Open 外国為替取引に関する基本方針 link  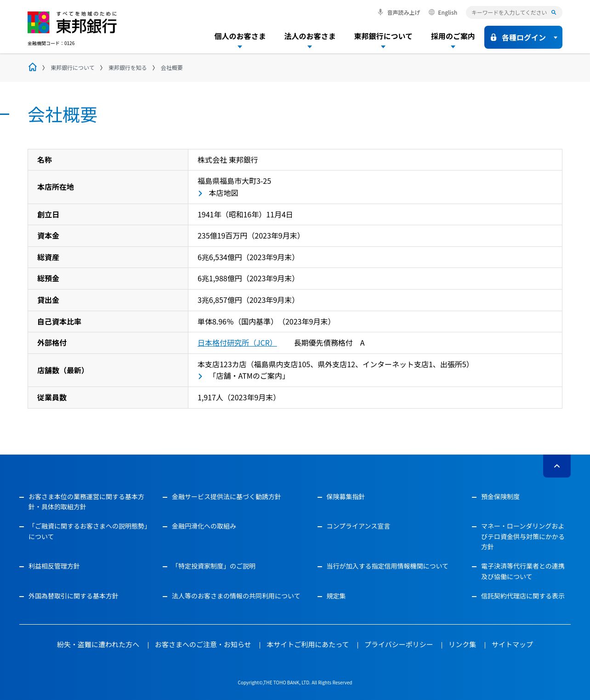(x=74, y=596)
